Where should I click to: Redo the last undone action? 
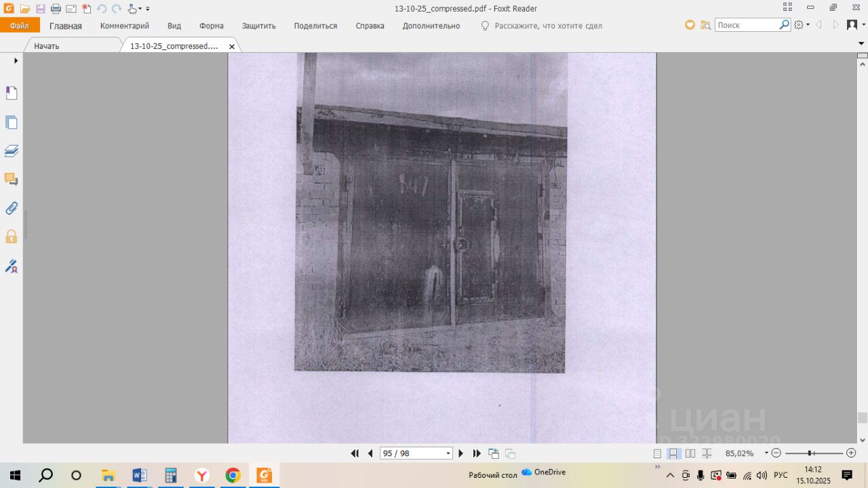(117, 9)
